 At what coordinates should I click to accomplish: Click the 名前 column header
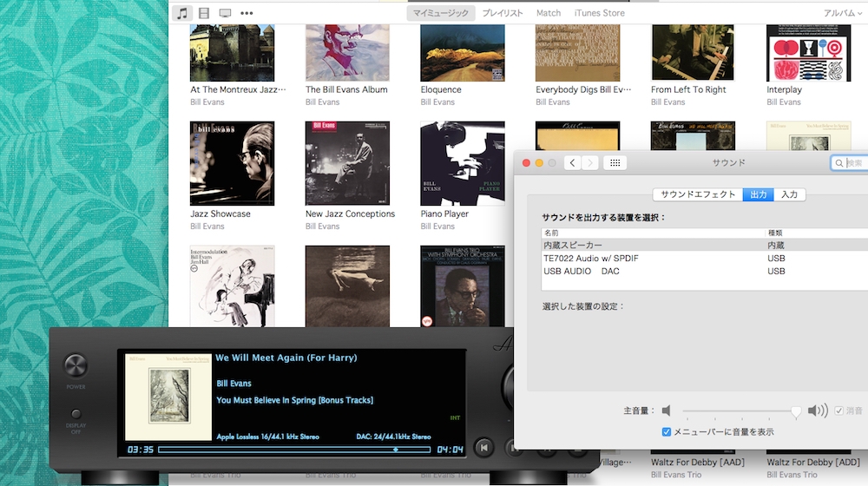654,233
